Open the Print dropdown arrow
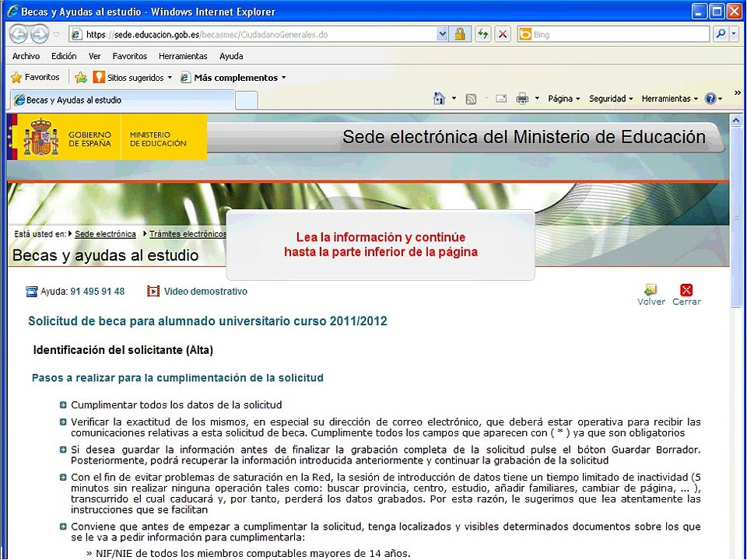 click(x=537, y=99)
